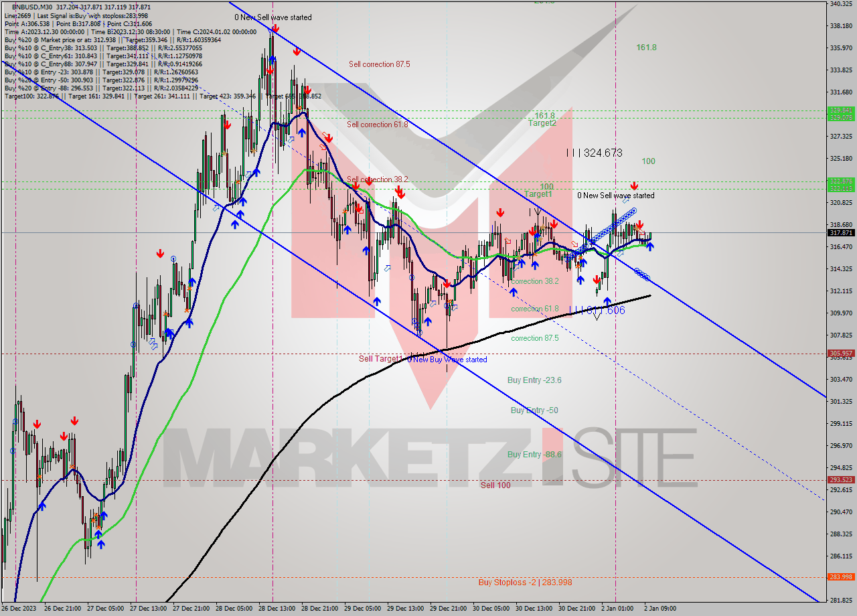
Task: Click the 'Buy Entry -23.6' label
Action: coord(534,380)
